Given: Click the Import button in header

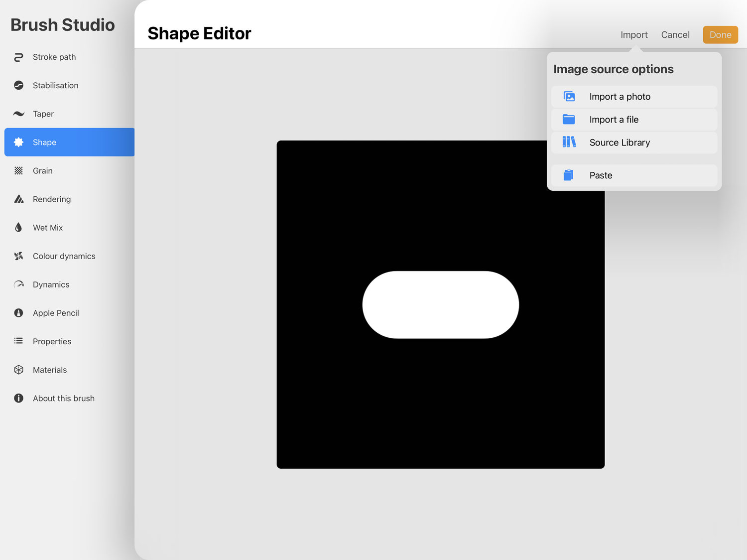Looking at the screenshot, I should coord(634,35).
